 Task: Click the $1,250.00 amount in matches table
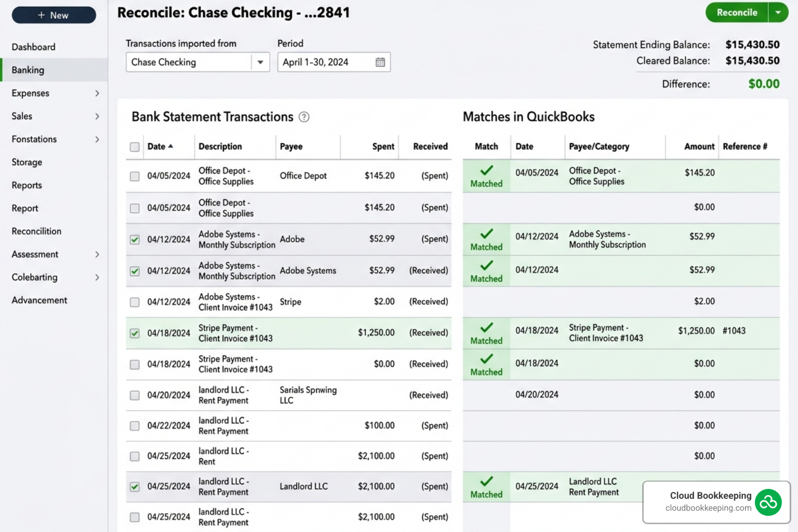(696, 331)
